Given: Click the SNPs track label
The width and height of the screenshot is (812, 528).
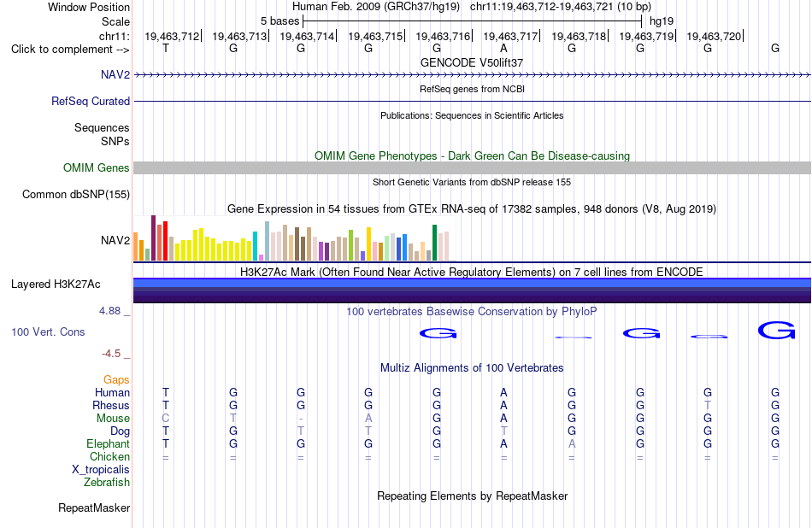Looking at the screenshot, I should coord(115,141).
